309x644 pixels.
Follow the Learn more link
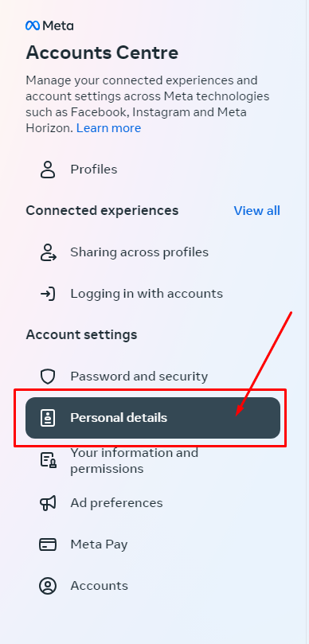[108, 128]
